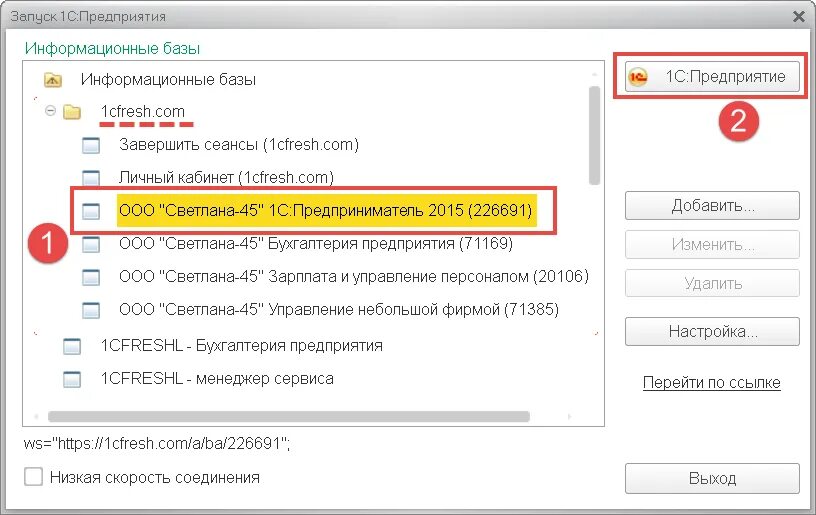This screenshot has width=816, height=515.
Task: Open Настройка... dialog
Action: pyautogui.click(x=712, y=331)
